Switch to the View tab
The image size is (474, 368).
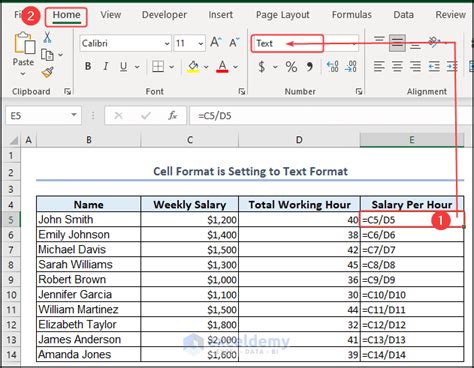[x=111, y=15]
